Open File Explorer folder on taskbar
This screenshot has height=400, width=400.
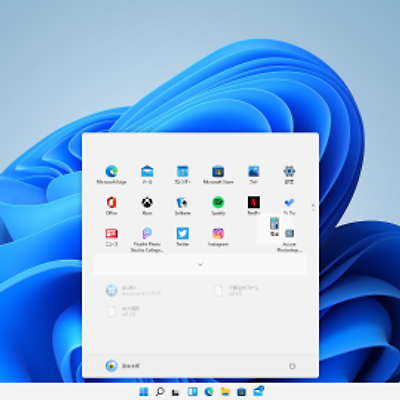coord(225,392)
